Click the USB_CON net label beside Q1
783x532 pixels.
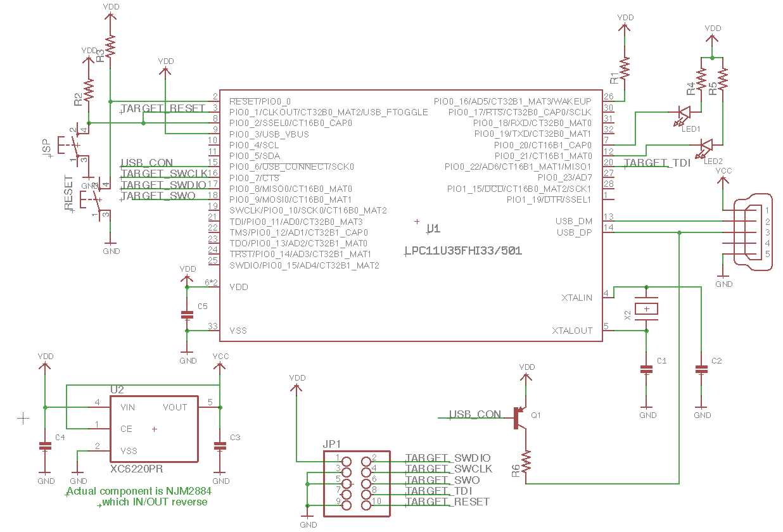pos(475,414)
